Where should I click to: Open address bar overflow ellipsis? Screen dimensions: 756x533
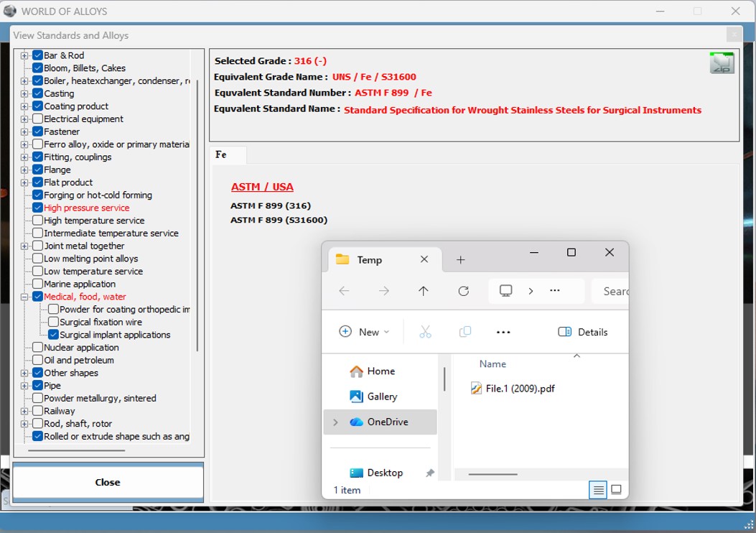(555, 290)
